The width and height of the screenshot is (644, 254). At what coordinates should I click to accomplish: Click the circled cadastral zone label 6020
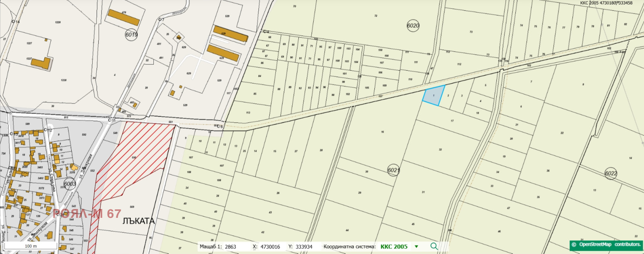coord(413,26)
